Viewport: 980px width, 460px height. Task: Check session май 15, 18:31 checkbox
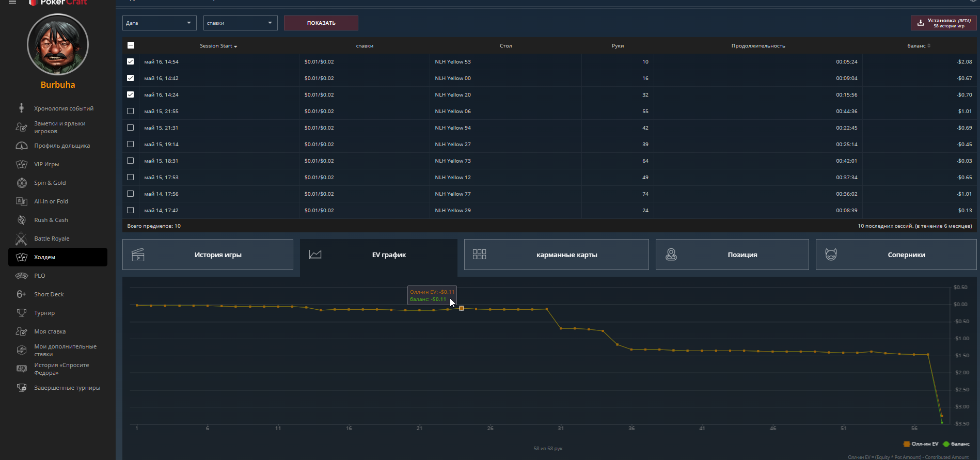point(130,161)
